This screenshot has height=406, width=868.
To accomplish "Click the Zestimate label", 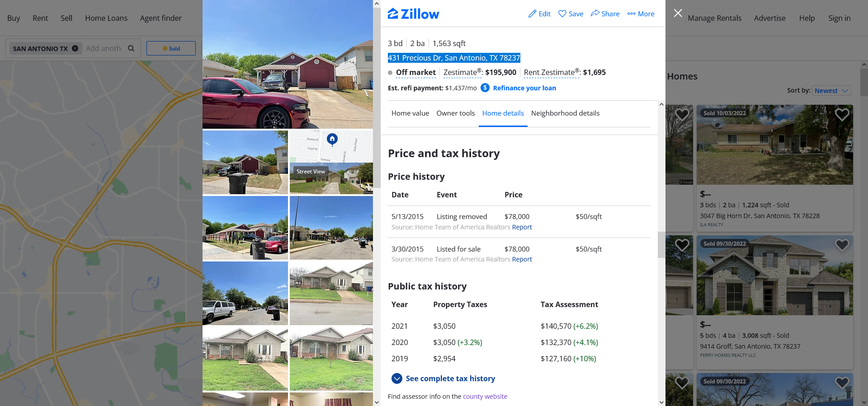I will coord(462,72).
